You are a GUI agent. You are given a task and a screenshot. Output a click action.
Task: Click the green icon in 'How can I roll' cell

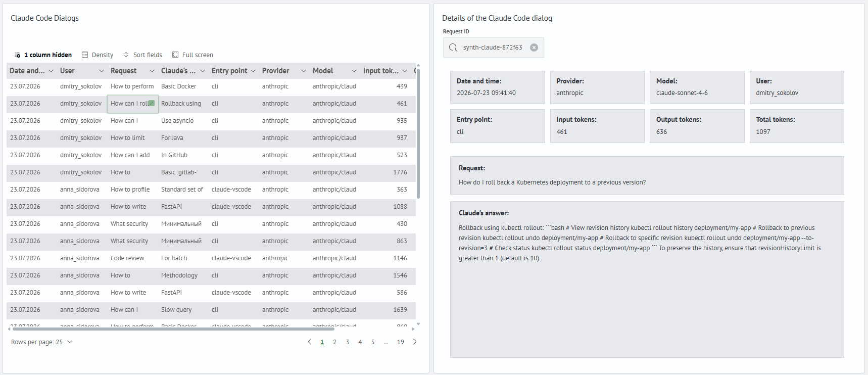151,103
